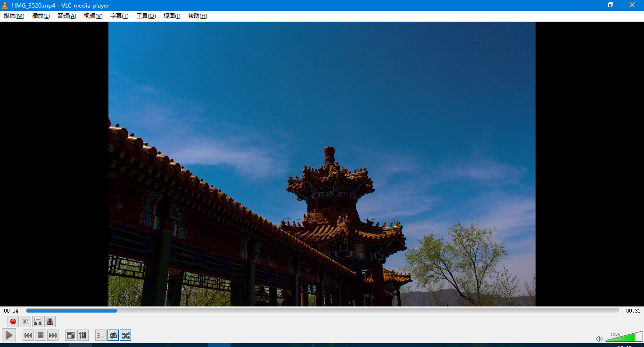This screenshot has height=347, width=644.
Task: Toggle the loop/repeat mode button
Action: [113, 335]
